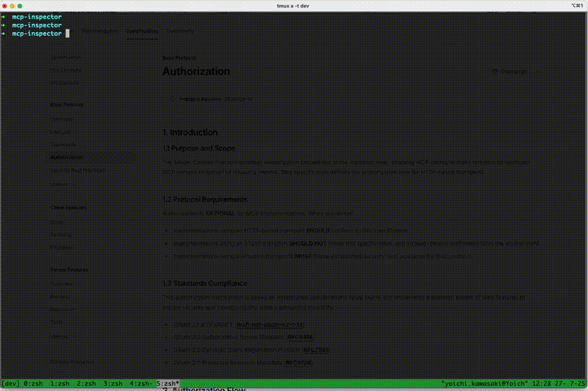Image resolution: width=588 pixels, height=391 pixels.
Task: Open the Community tab
Action: (x=180, y=31)
